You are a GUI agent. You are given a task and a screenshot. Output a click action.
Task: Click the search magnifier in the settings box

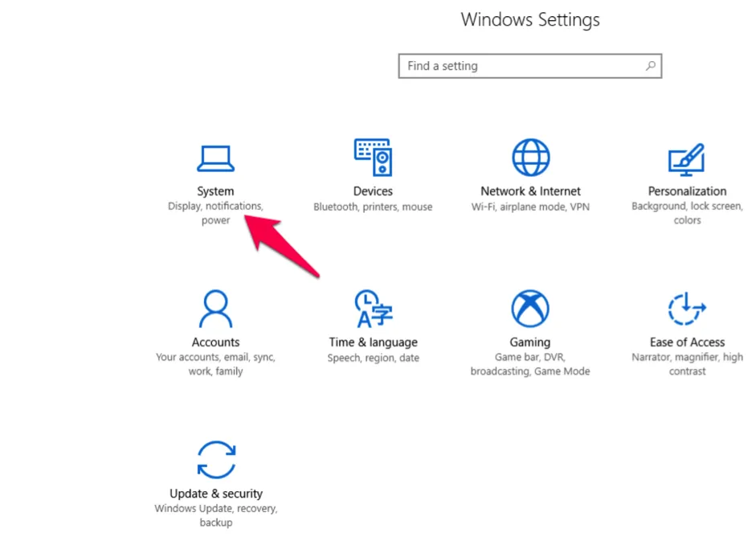(650, 65)
